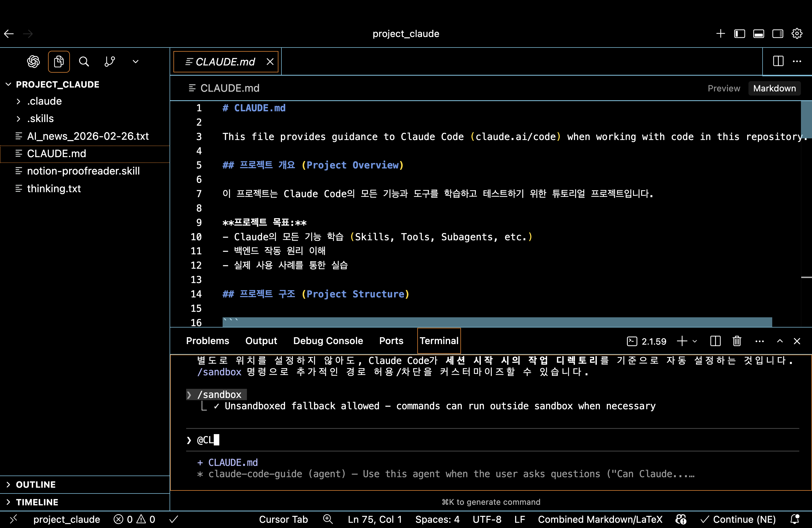Toggle the primary sidebar layout icon

[x=740, y=33]
